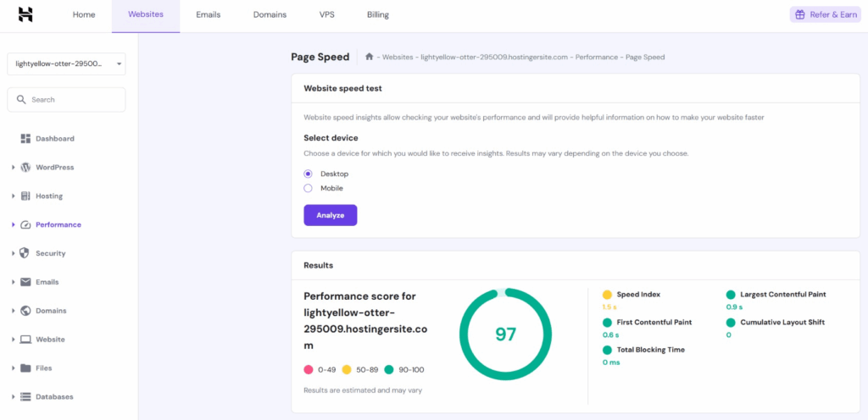The height and width of the screenshot is (420, 868).
Task: Open the Billing tab in top navigation
Action: [x=378, y=15]
